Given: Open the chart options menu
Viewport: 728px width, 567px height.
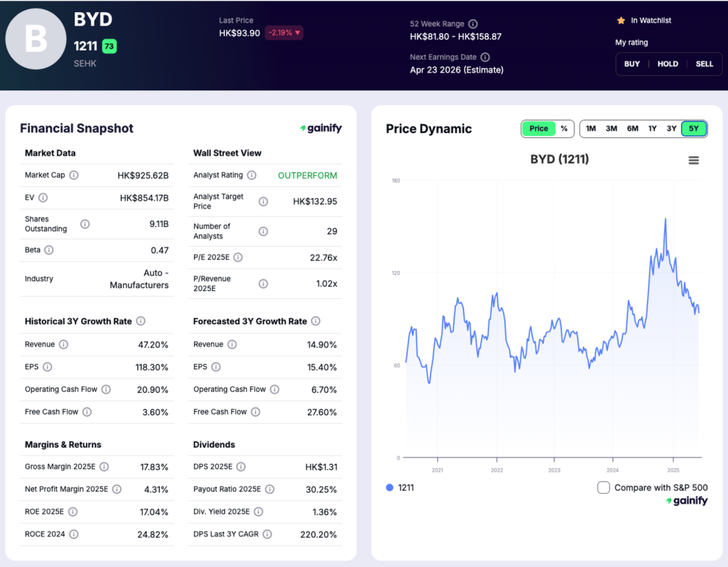Looking at the screenshot, I should 694,160.
